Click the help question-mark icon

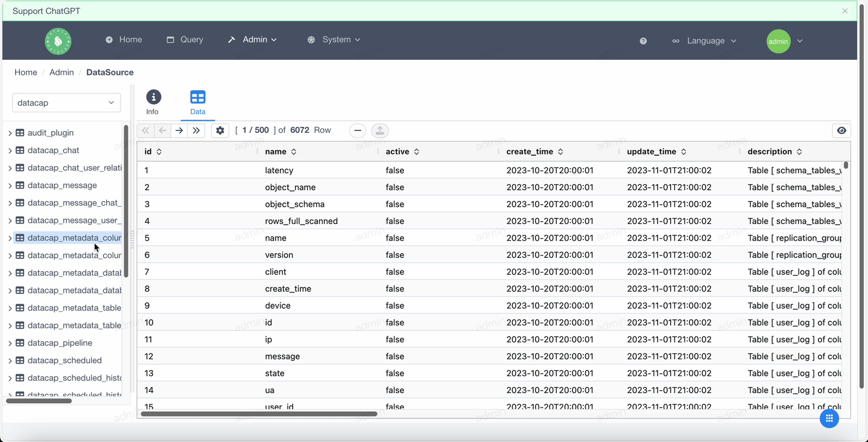[642, 40]
